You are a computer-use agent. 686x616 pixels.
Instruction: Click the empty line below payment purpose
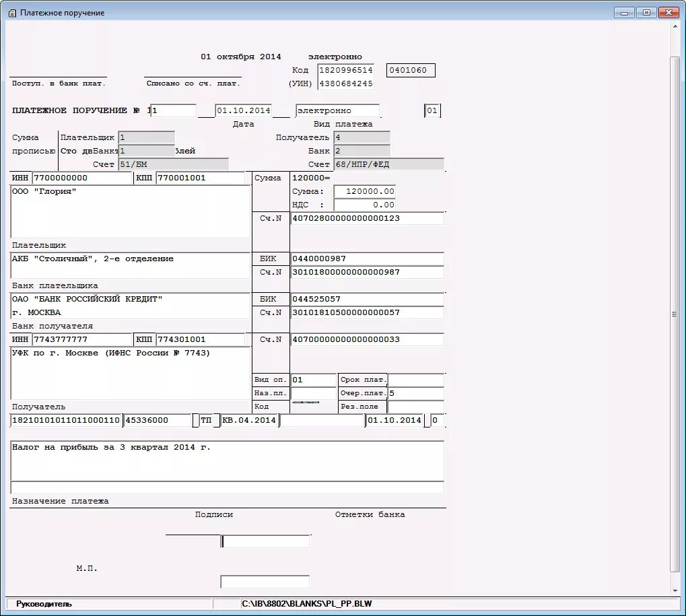click(x=227, y=488)
